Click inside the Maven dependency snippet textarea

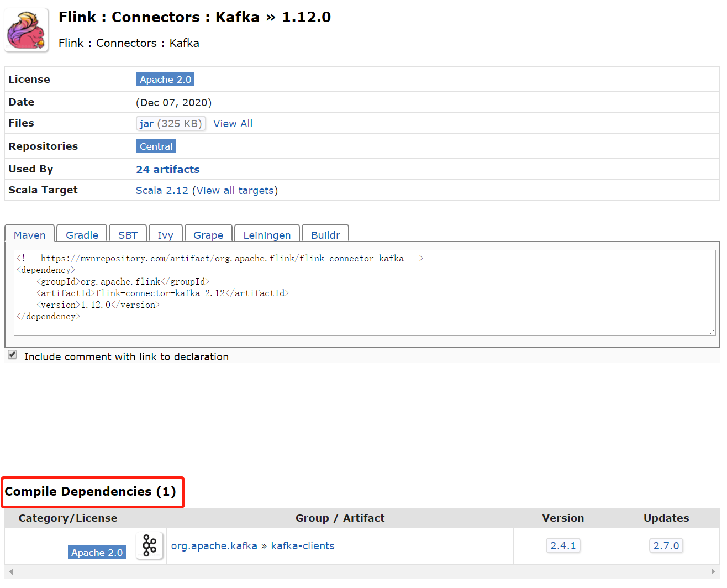coord(365,293)
